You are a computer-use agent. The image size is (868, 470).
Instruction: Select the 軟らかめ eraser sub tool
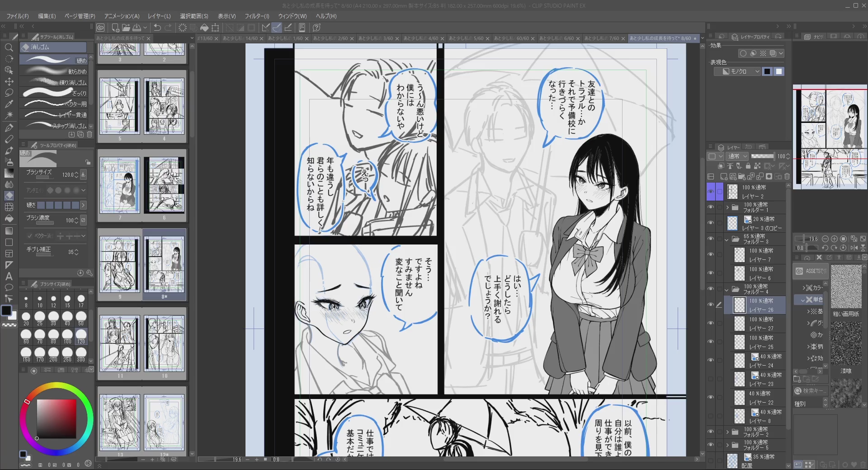pyautogui.click(x=54, y=71)
